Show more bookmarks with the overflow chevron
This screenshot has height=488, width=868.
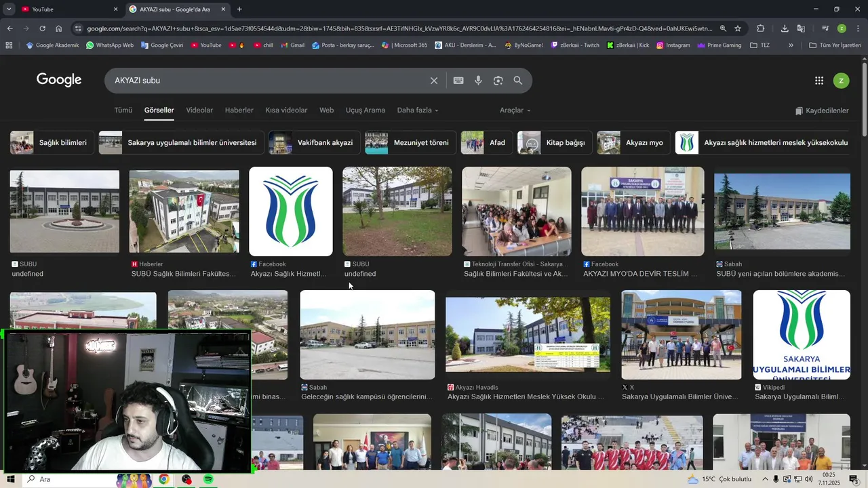pos(791,45)
